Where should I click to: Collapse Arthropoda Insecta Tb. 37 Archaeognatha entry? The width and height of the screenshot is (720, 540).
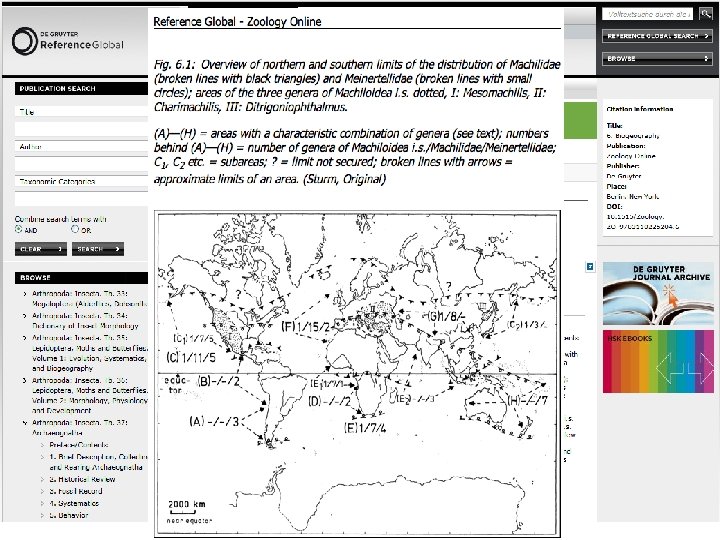(25, 422)
